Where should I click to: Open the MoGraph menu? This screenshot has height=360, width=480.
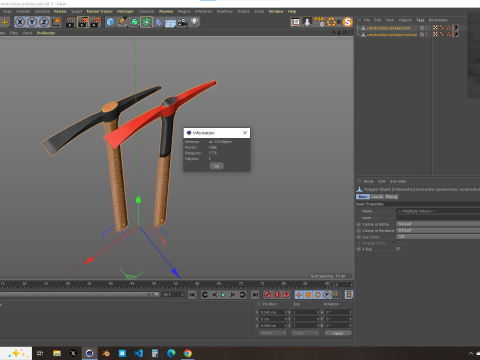pos(125,11)
